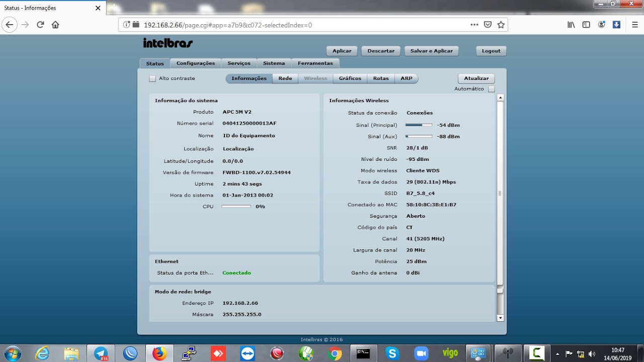Click Salvar e Aplicar button

pyautogui.click(x=432, y=51)
